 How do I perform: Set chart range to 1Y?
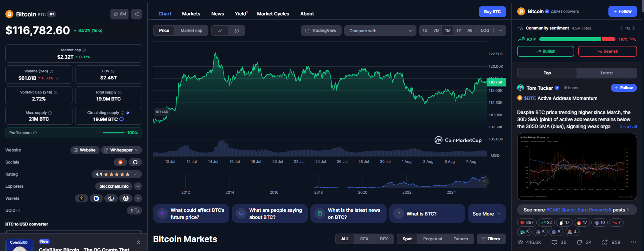click(x=459, y=30)
